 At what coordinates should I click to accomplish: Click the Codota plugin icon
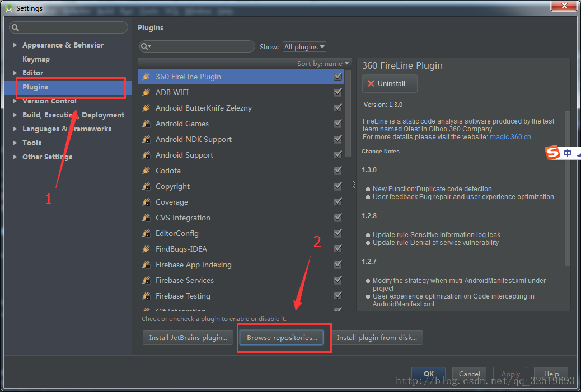pyautogui.click(x=146, y=171)
